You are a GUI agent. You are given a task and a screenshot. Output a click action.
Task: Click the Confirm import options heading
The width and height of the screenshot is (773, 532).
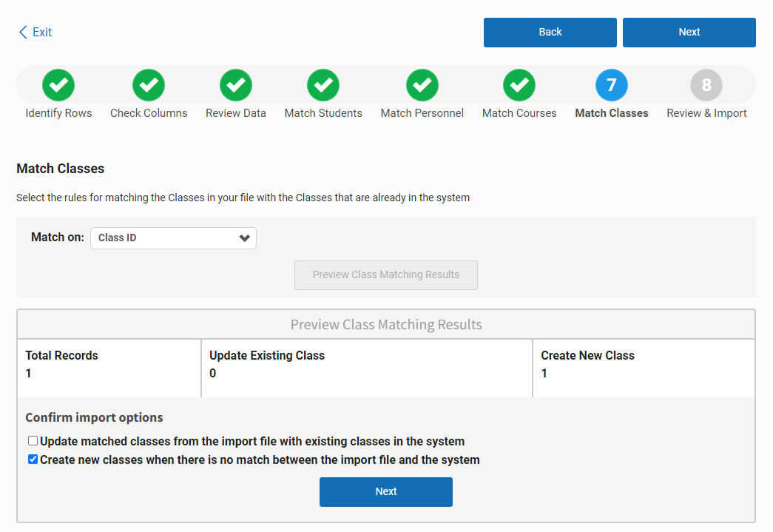click(x=94, y=417)
